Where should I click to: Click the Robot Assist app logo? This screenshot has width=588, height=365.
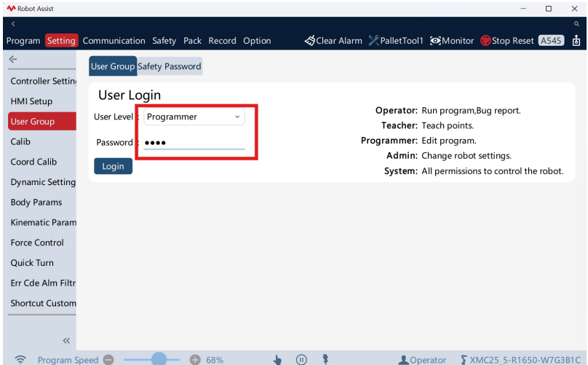pos(11,8)
